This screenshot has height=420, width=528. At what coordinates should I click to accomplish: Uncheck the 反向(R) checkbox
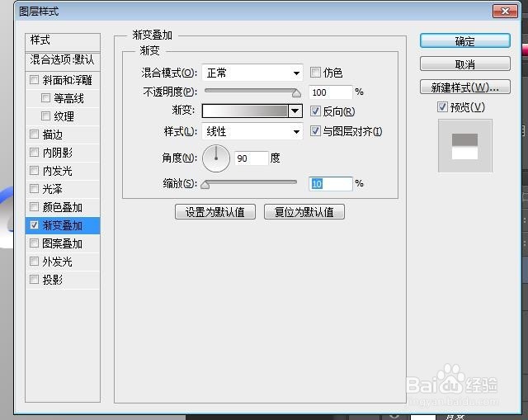315,111
